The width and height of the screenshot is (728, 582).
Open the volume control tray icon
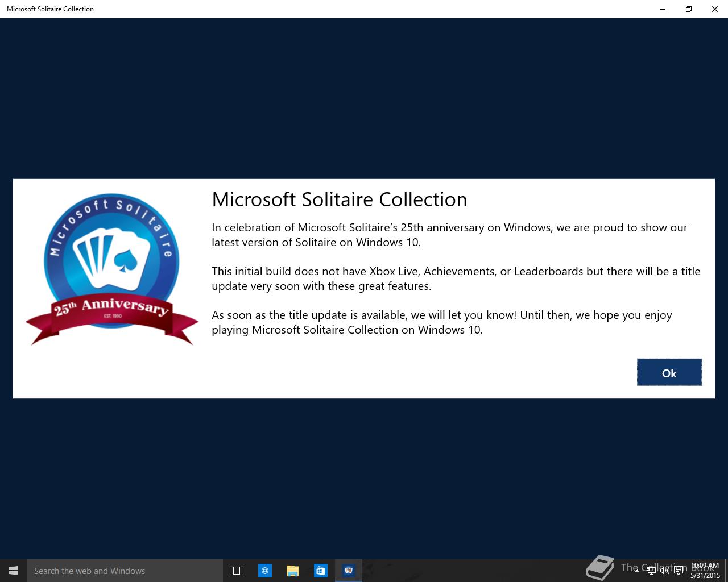point(664,571)
